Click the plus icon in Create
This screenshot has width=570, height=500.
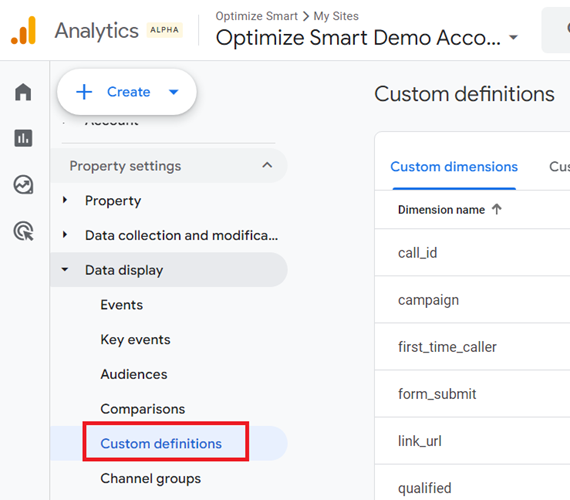tap(84, 92)
